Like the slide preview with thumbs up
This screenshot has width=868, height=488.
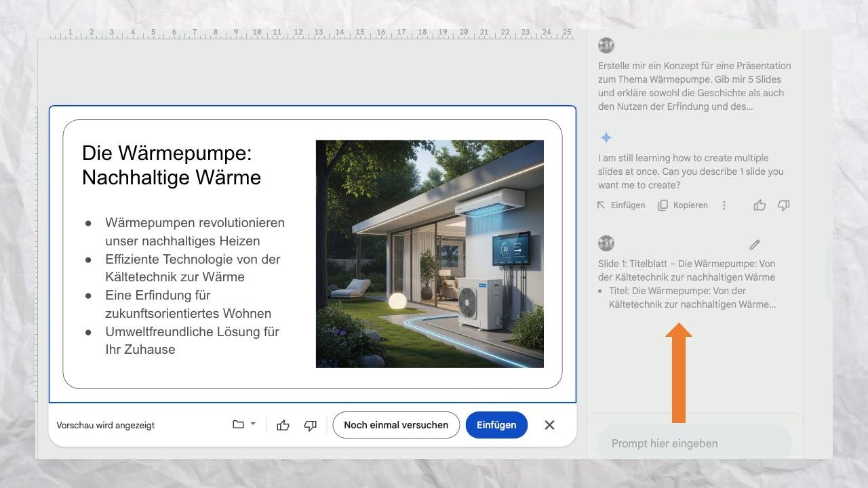[x=283, y=425]
